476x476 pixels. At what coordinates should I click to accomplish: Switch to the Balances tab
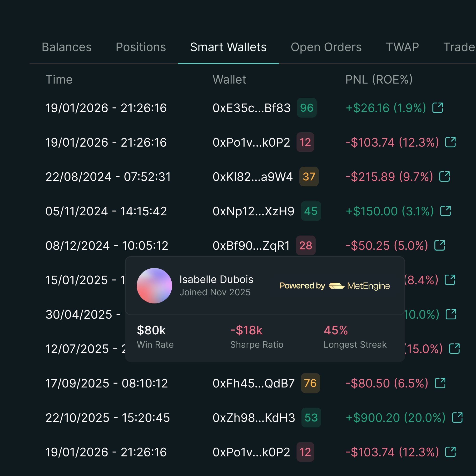pos(67,47)
